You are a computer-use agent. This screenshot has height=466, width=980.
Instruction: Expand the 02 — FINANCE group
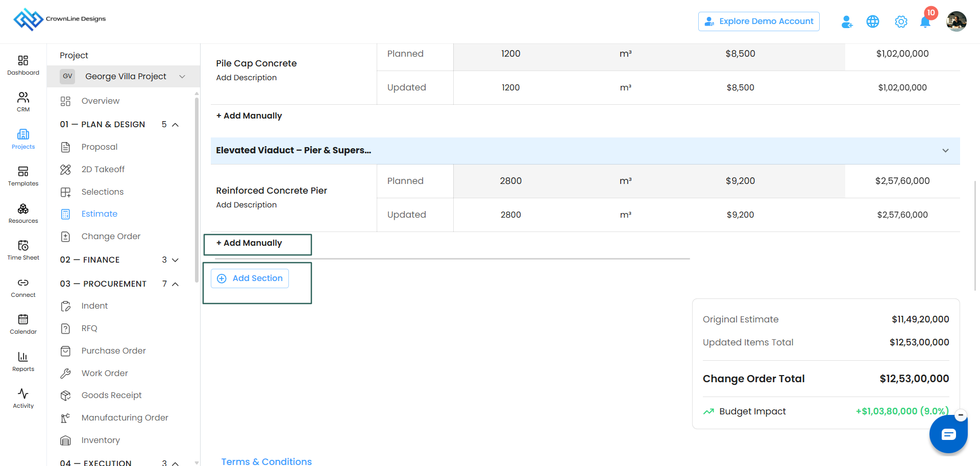pos(175,260)
